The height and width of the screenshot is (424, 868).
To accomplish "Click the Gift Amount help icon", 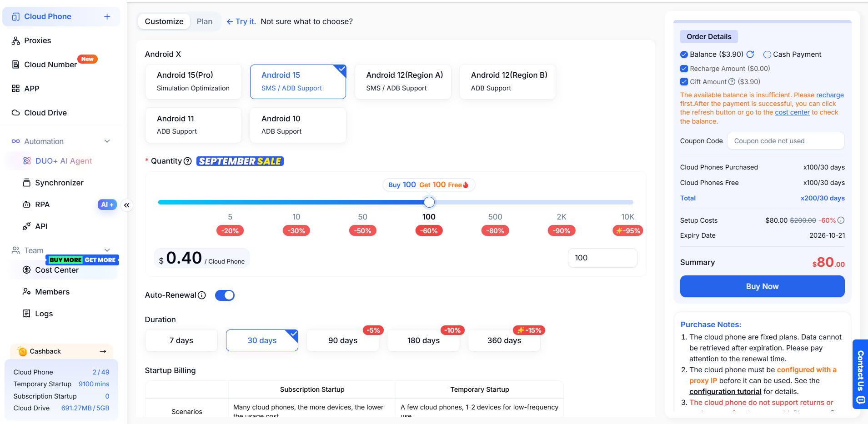I will tap(732, 82).
